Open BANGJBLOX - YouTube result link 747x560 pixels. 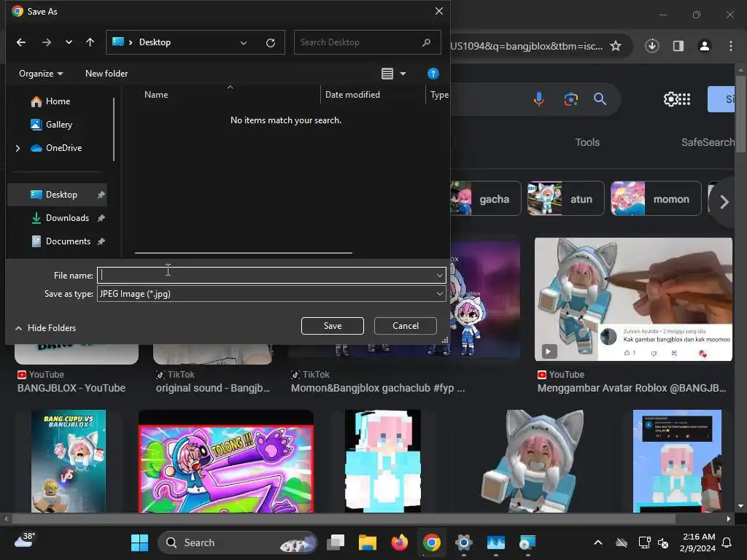pos(71,388)
